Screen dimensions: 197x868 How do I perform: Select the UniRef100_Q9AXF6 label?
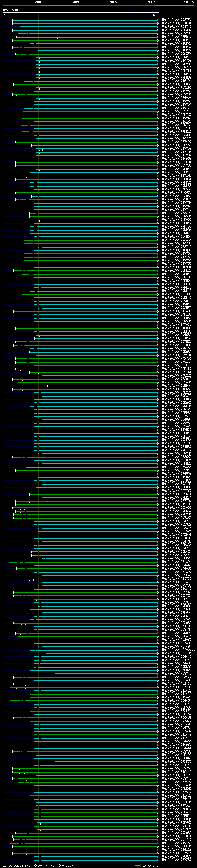(177, 54)
